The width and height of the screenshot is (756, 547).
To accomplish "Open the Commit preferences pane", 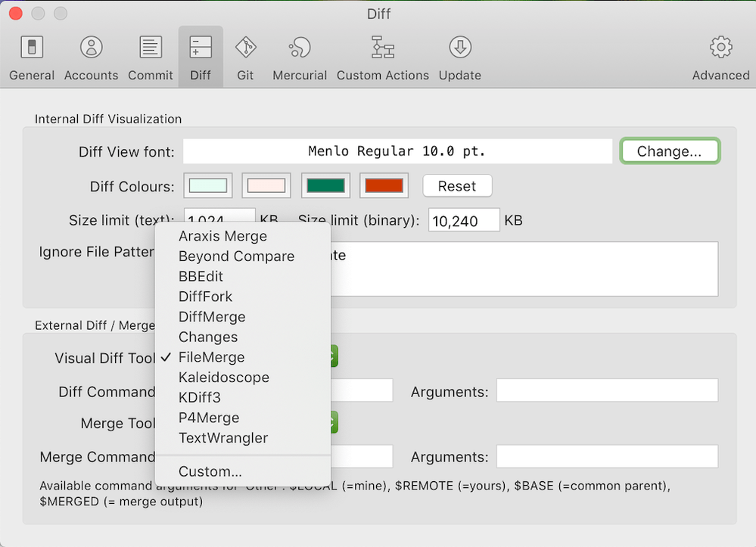I will [151, 57].
